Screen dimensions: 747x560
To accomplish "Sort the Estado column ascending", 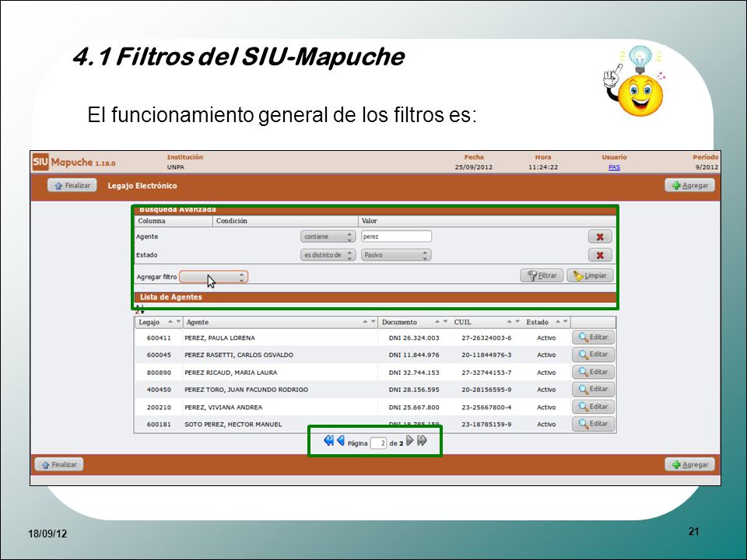I will (557, 322).
